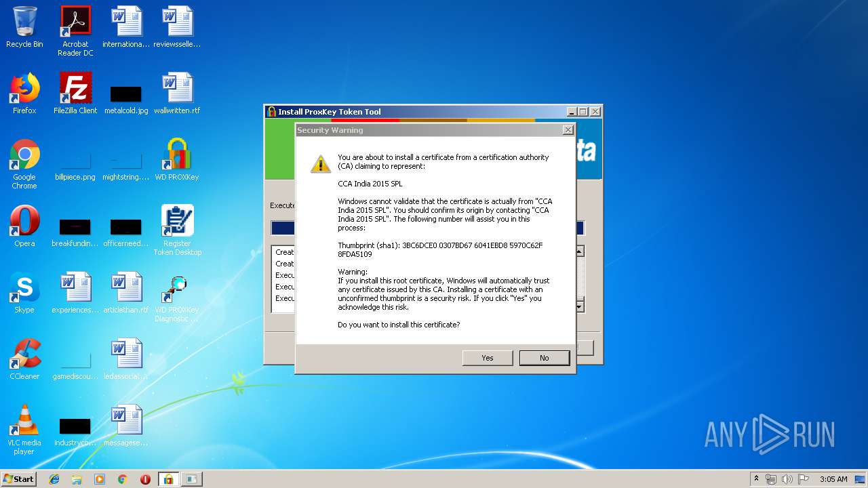Select the officerneed file icon
The image size is (868, 488).
click(126, 231)
